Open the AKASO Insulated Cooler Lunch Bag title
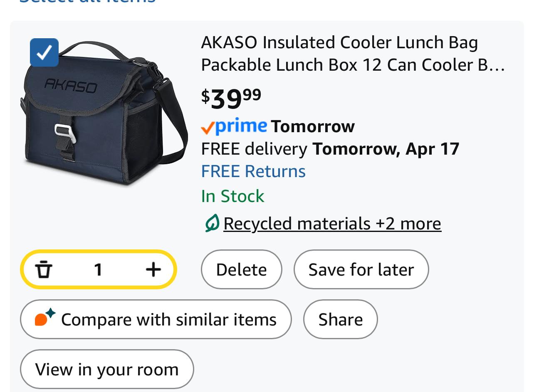The width and height of the screenshot is (534, 392). (353, 54)
